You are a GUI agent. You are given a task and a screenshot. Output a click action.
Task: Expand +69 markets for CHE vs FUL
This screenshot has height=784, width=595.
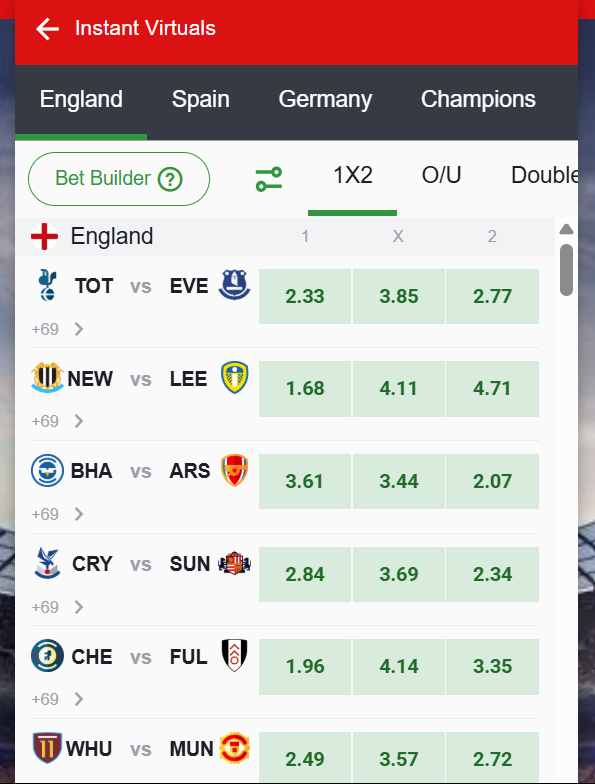coord(57,699)
